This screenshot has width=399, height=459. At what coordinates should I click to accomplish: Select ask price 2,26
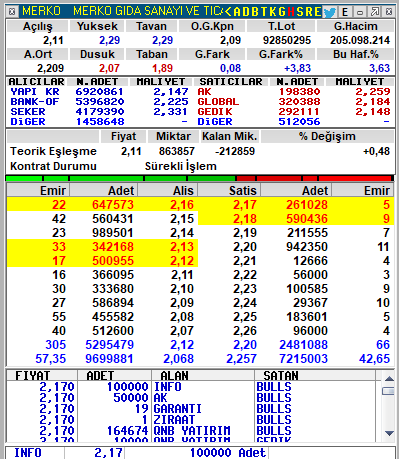(245, 331)
